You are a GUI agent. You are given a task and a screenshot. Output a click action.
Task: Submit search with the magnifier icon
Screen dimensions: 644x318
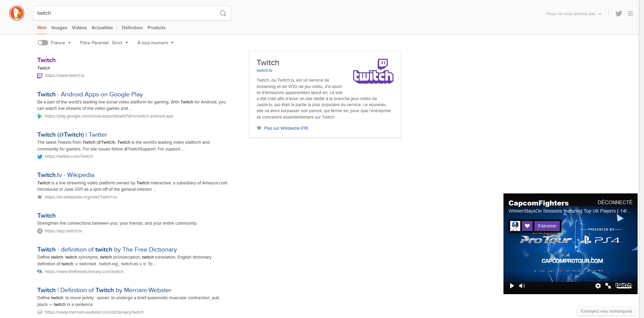click(223, 13)
